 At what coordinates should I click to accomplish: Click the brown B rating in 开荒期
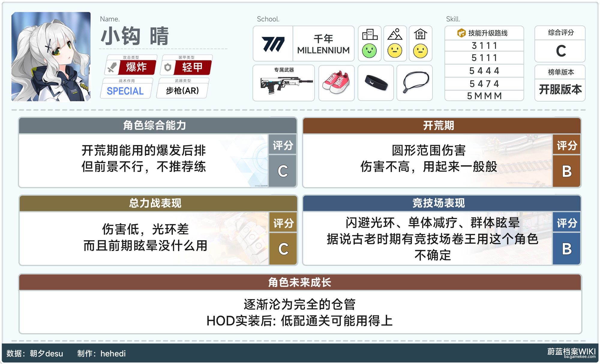[566, 171]
